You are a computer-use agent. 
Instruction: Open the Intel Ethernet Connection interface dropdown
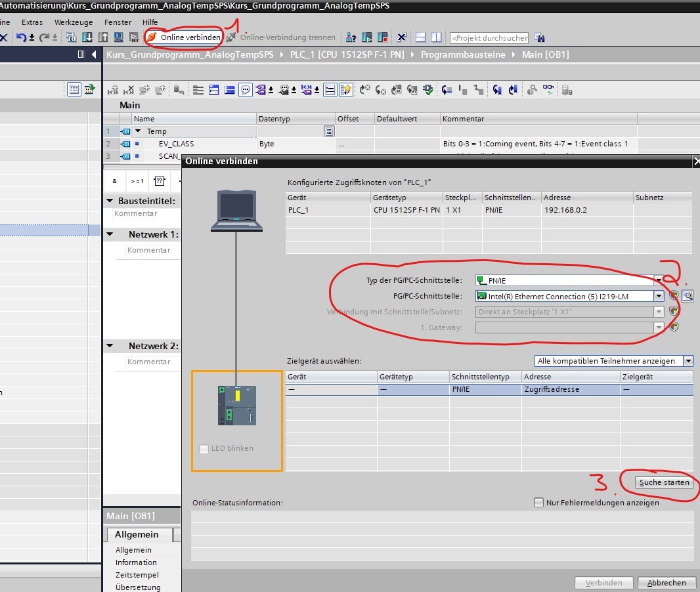point(658,296)
